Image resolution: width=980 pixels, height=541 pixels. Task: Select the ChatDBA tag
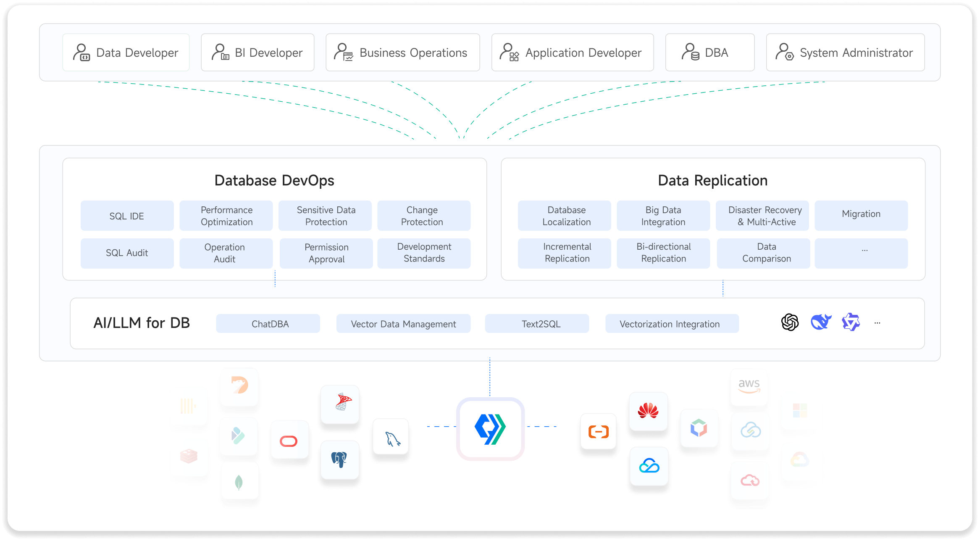[268, 324]
